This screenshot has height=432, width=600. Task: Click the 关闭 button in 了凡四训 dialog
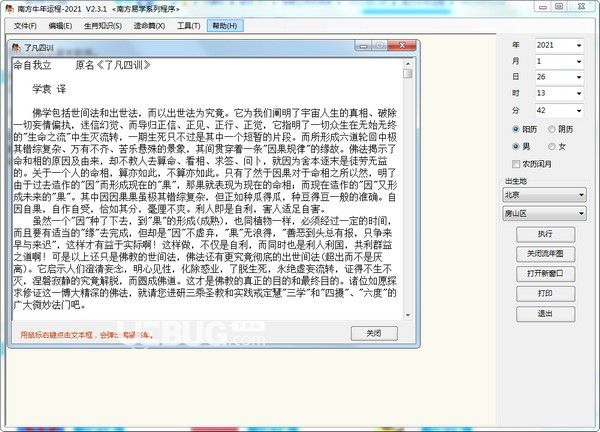coord(374,333)
